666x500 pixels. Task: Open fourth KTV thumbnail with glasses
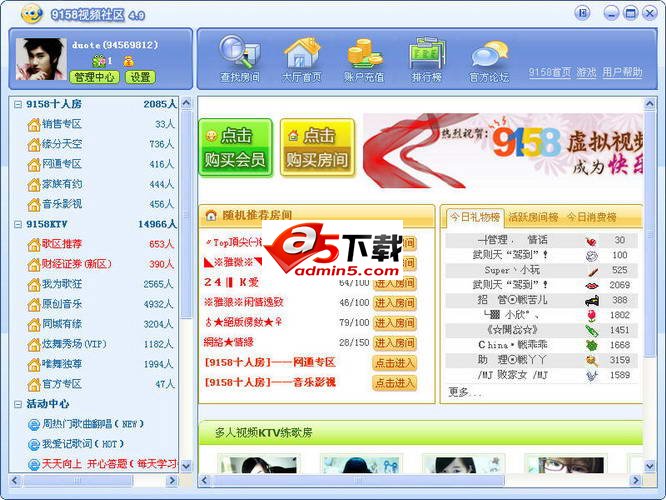click(567, 464)
